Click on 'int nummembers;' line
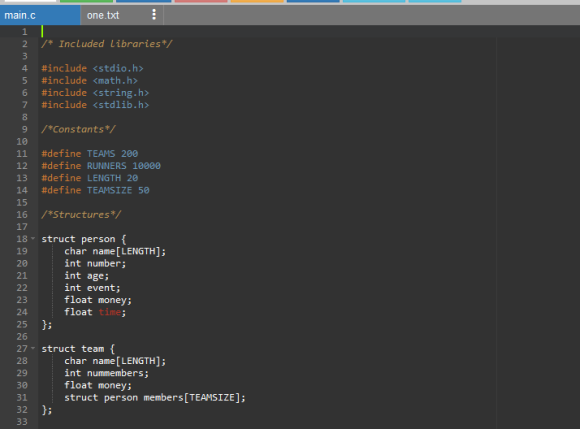 click(x=107, y=373)
